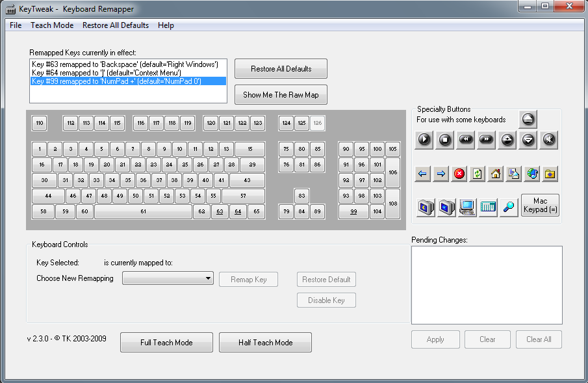Select the browser Forward arrow icon

point(442,174)
